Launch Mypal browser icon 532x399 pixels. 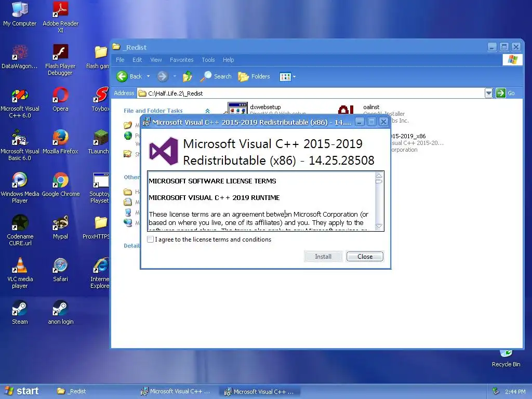pyautogui.click(x=60, y=228)
